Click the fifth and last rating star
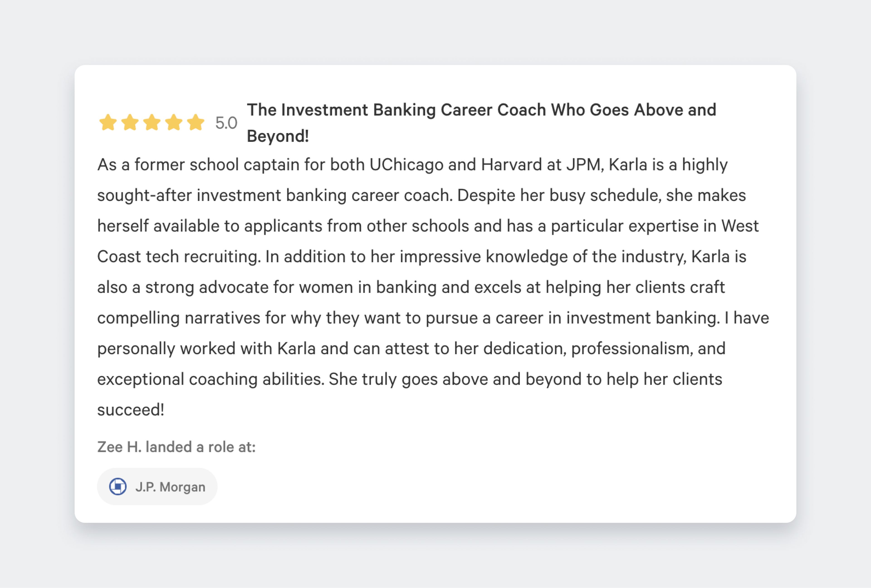The width and height of the screenshot is (871, 588). click(196, 122)
